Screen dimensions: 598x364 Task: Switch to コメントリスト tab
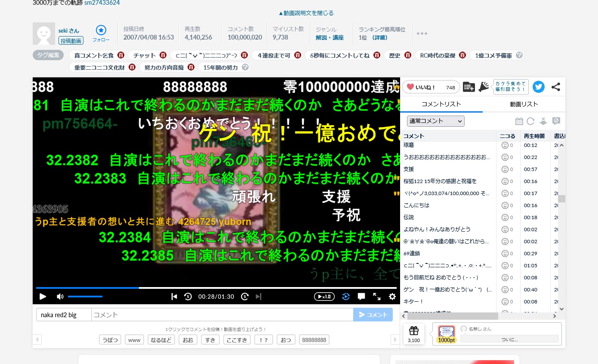point(441,104)
